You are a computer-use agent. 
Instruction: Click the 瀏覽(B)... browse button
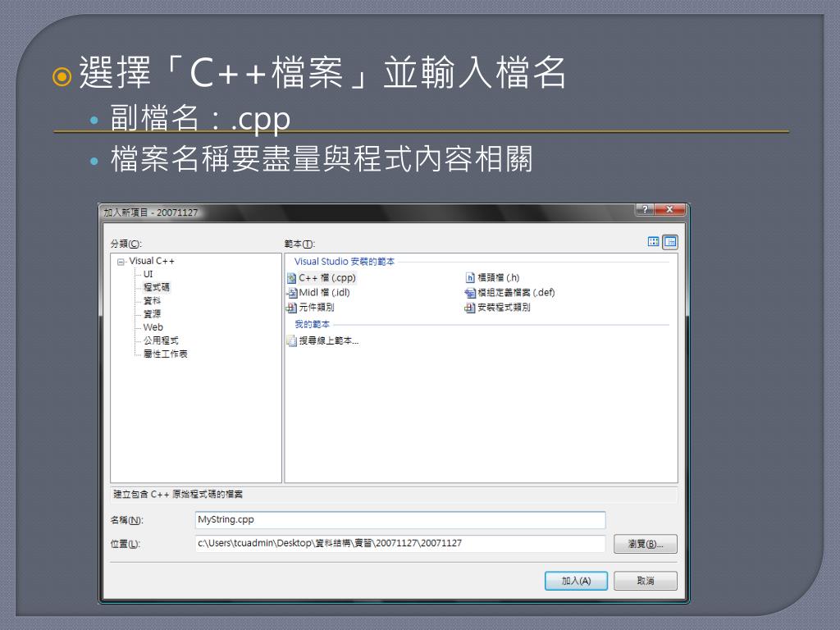pyautogui.click(x=646, y=544)
